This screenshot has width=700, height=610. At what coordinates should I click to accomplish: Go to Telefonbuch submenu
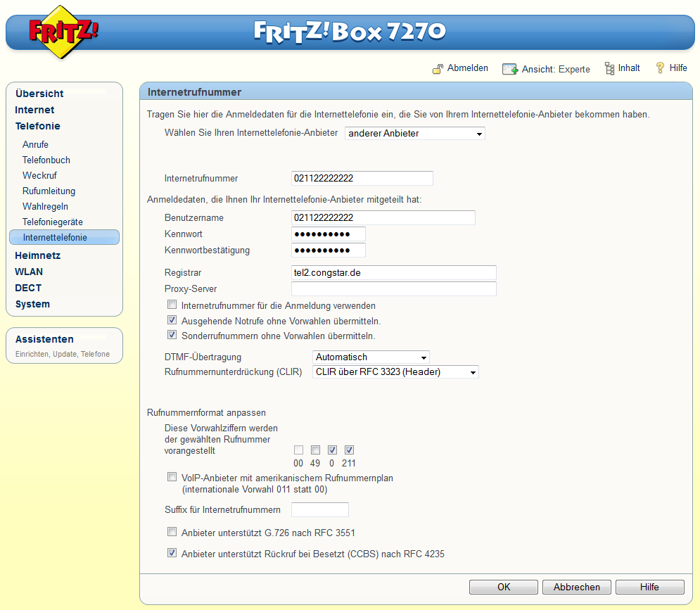coord(46,160)
